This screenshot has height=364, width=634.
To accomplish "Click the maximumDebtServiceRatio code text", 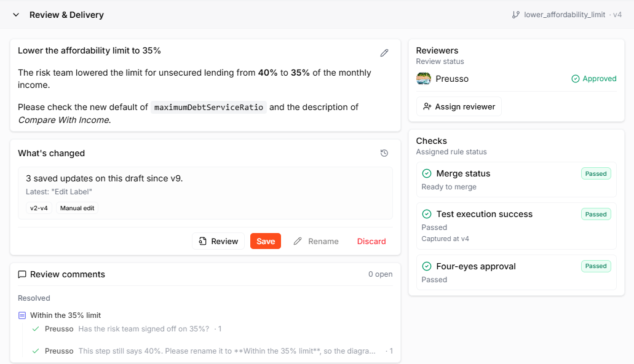I will coord(208,107).
